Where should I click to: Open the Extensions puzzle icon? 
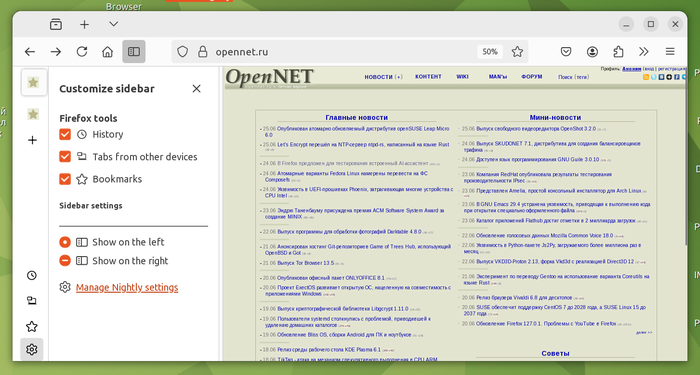point(618,52)
